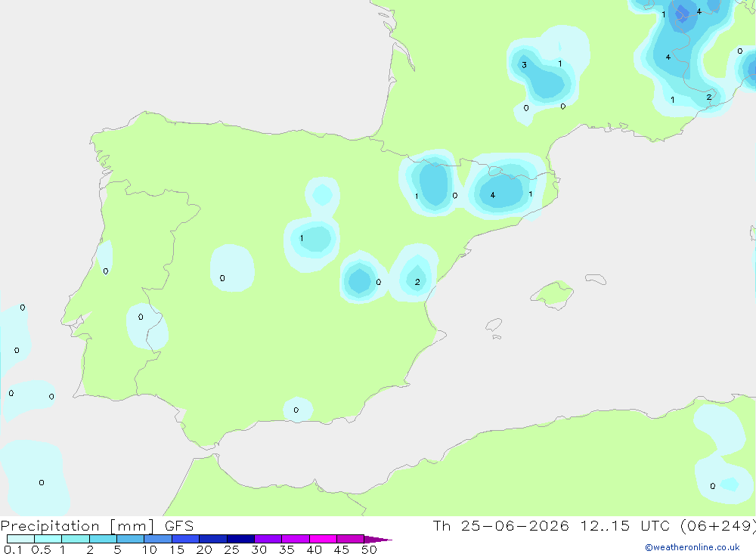Click the 10–15 mm legend swatch
The width and height of the screenshot is (756, 554).
coord(158,539)
